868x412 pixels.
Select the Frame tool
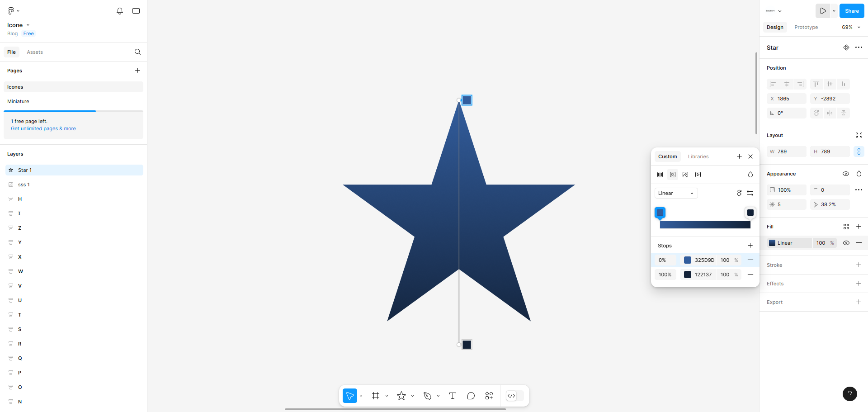pos(376,396)
